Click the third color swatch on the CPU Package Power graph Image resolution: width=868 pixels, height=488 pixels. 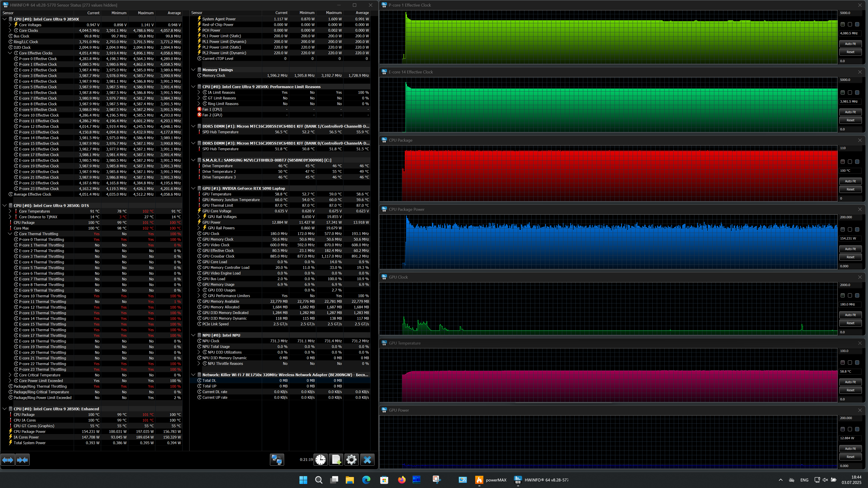tap(857, 229)
